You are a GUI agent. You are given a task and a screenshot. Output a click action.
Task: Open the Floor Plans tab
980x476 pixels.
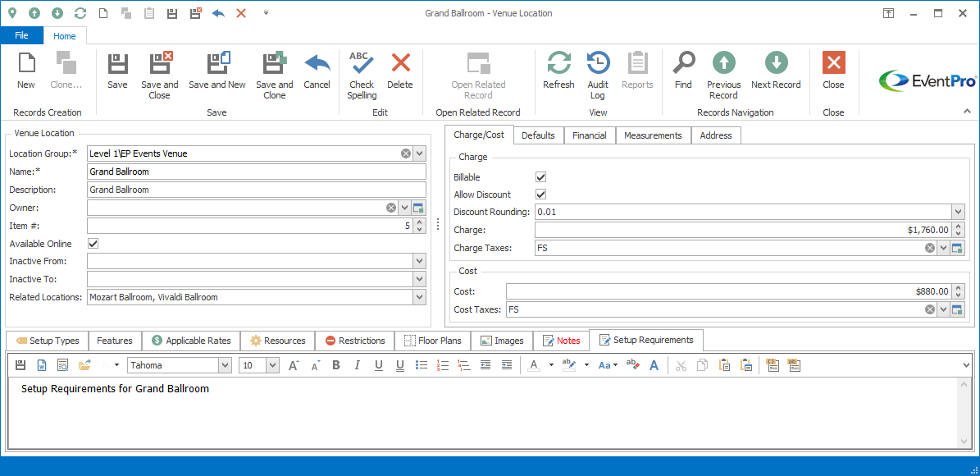[x=432, y=341]
